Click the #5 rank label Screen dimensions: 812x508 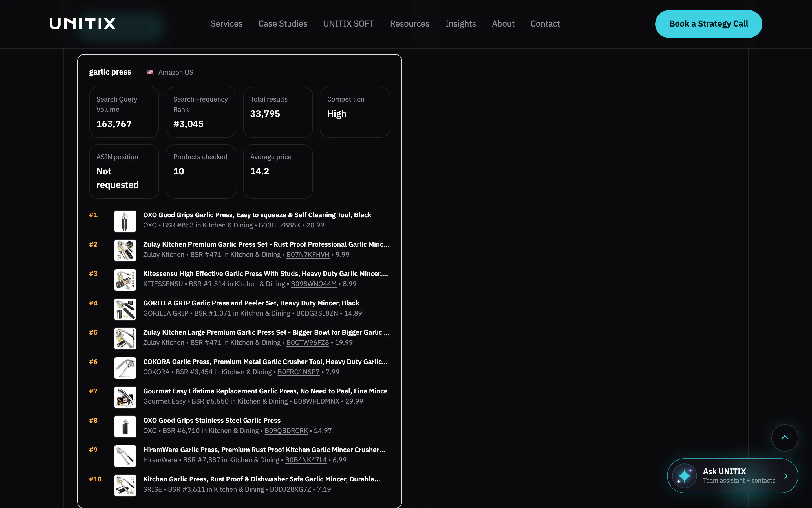tap(93, 332)
